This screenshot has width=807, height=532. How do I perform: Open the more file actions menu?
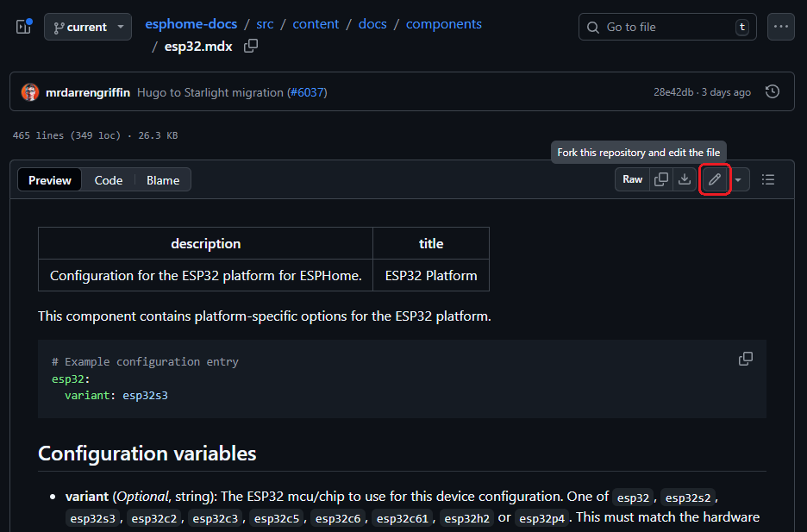(x=781, y=27)
